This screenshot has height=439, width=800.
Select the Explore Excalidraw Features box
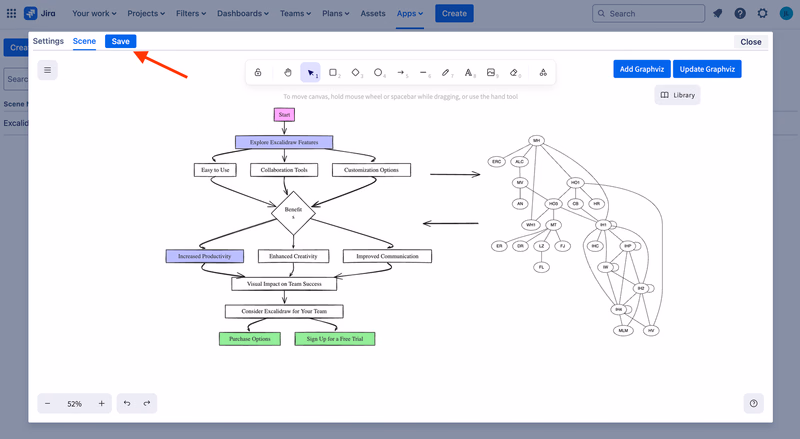point(284,142)
